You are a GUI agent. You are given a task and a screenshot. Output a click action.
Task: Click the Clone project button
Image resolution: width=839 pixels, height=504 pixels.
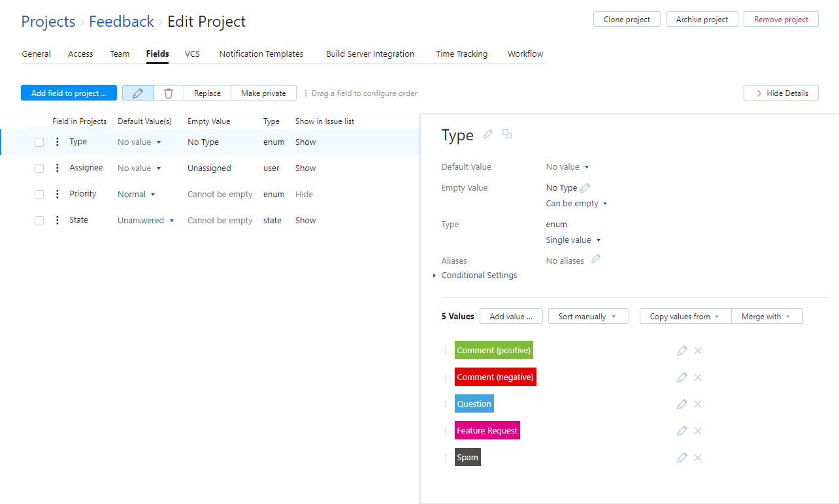pos(627,20)
